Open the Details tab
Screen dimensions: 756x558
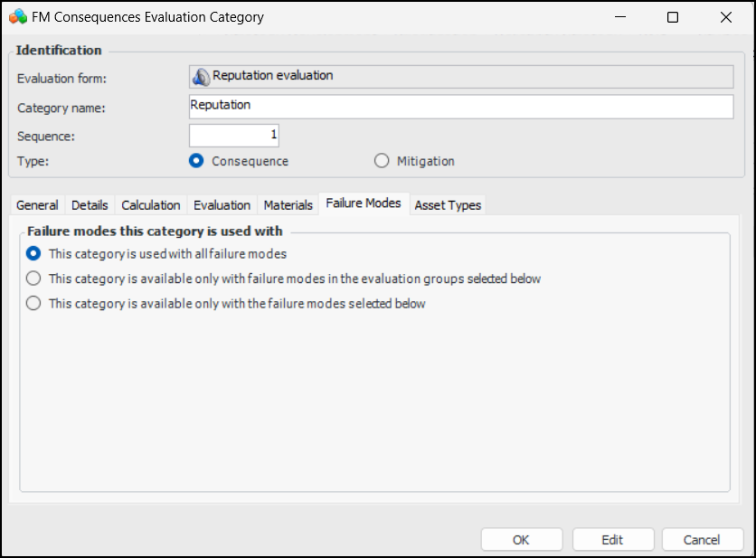pyautogui.click(x=90, y=205)
